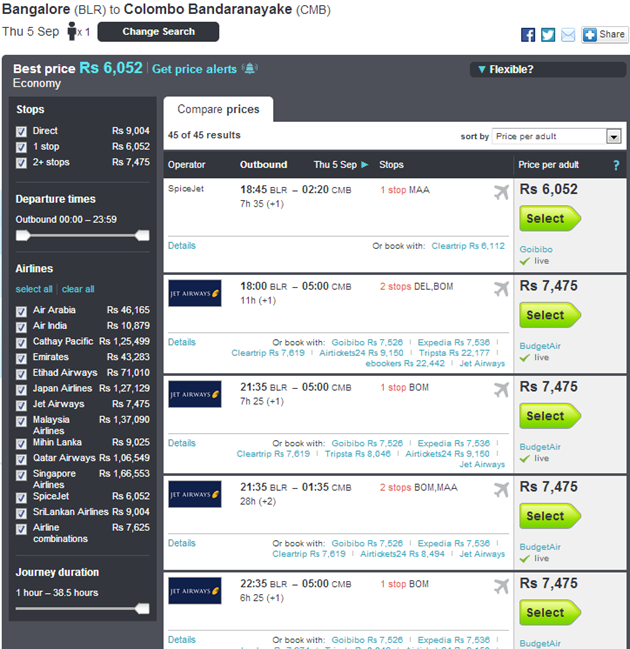Viewport: 630px width, 649px height.
Task: Open the sort by Price per adult dropdown
Action: pyautogui.click(x=557, y=136)
